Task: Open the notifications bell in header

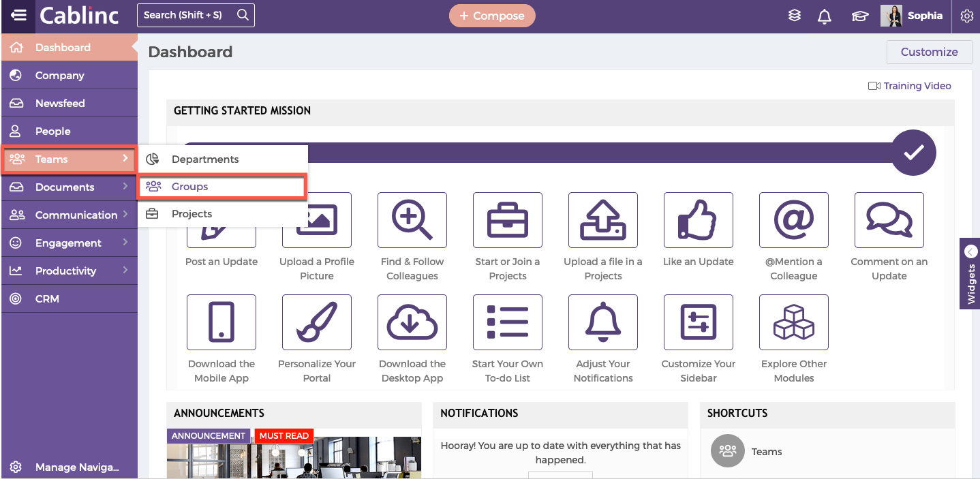Action: coord(825,16)
